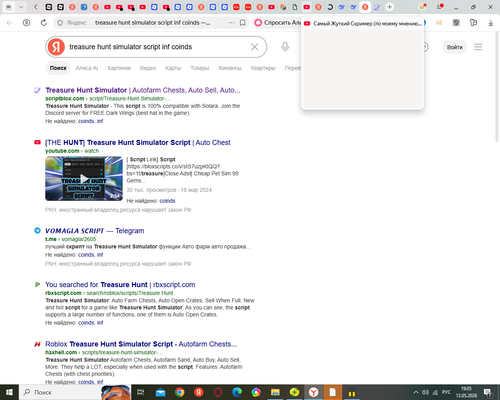Switch input language via РУС indicator
The image size is (500, 400).
pos(446,392)
